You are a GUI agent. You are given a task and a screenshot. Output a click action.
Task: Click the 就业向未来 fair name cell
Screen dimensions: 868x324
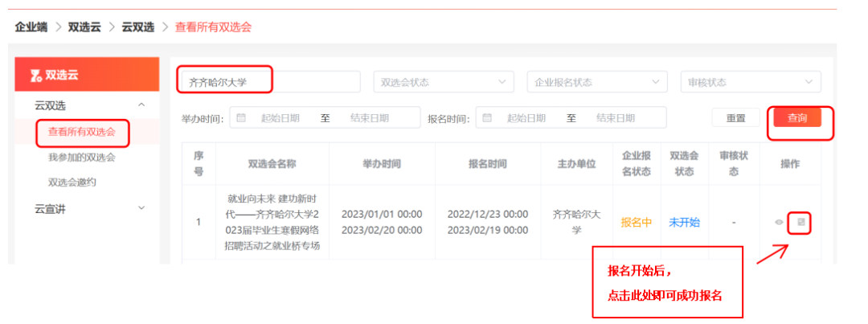pos(272,222)
